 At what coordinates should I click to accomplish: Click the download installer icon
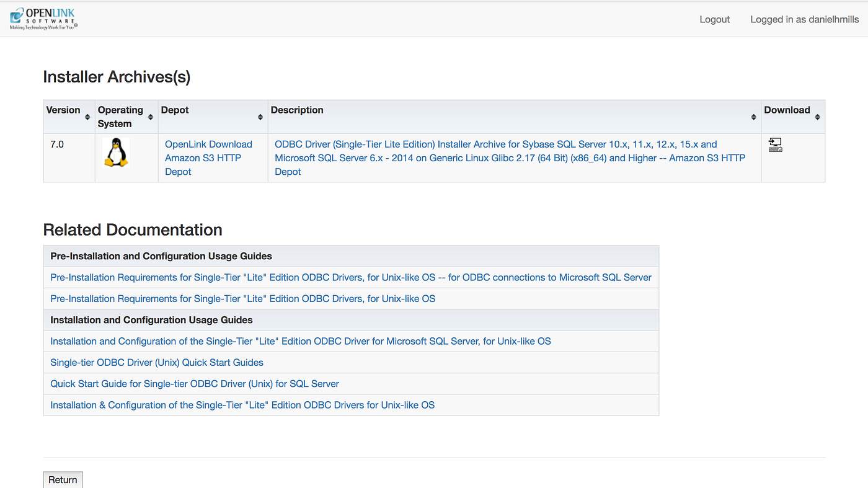click(x=775, y=146)
